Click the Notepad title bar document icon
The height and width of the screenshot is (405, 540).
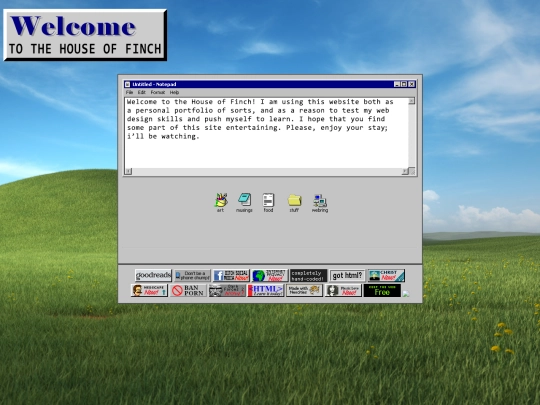click(127, 84)
